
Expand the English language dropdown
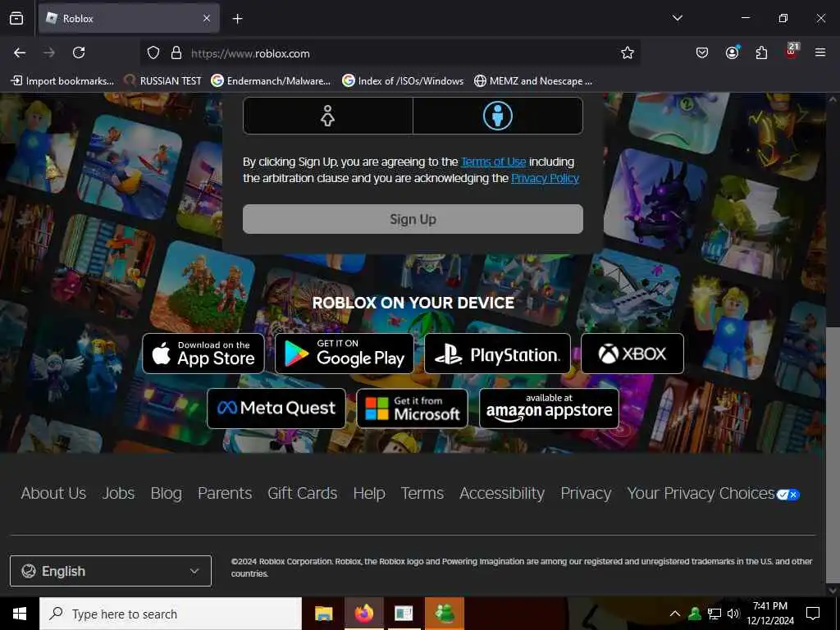[111, 571]
